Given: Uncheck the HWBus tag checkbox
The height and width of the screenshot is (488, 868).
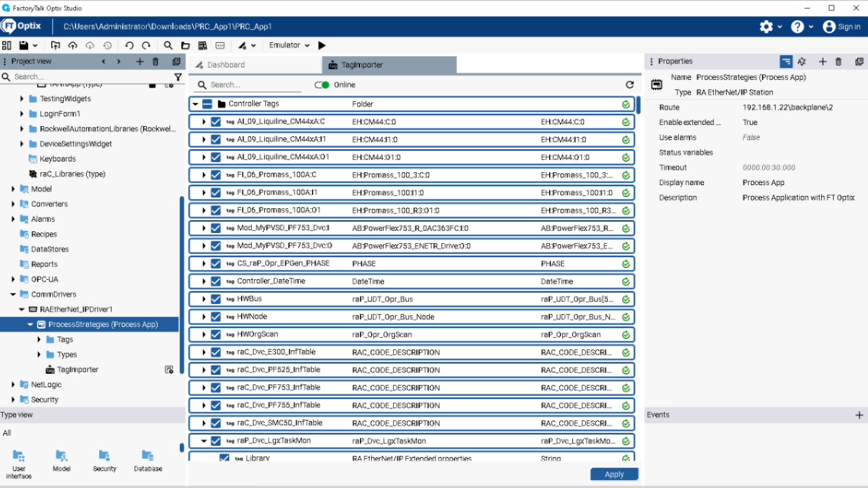Looking at the screenshot, I should [215, 299].
